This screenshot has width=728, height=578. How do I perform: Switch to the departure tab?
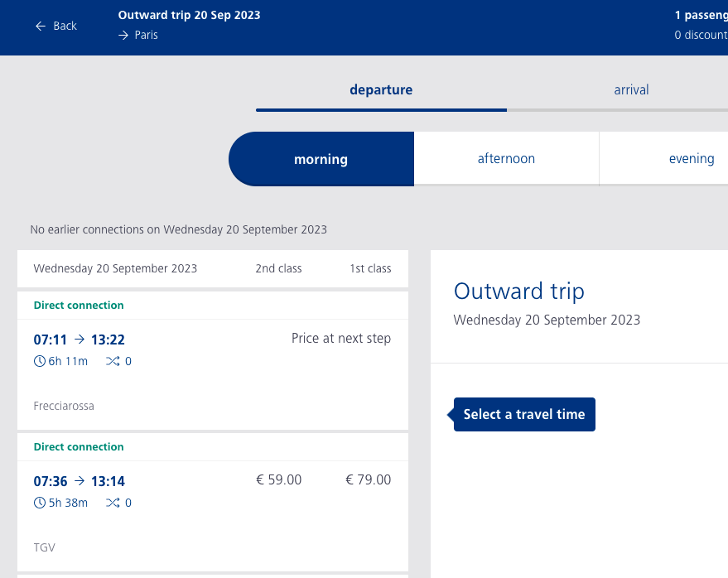pos(381,90)
